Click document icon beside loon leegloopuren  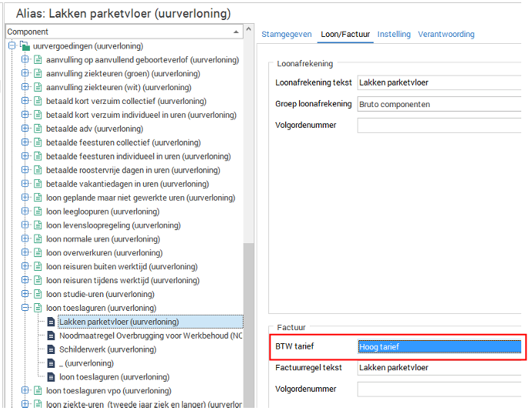(x=38, y=212)
